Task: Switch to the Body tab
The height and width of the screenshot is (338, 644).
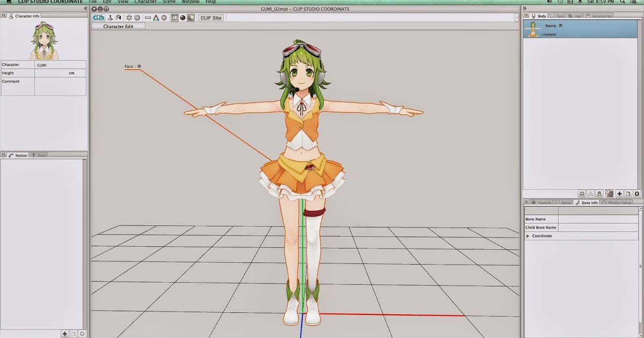Action: pos(539,16)
